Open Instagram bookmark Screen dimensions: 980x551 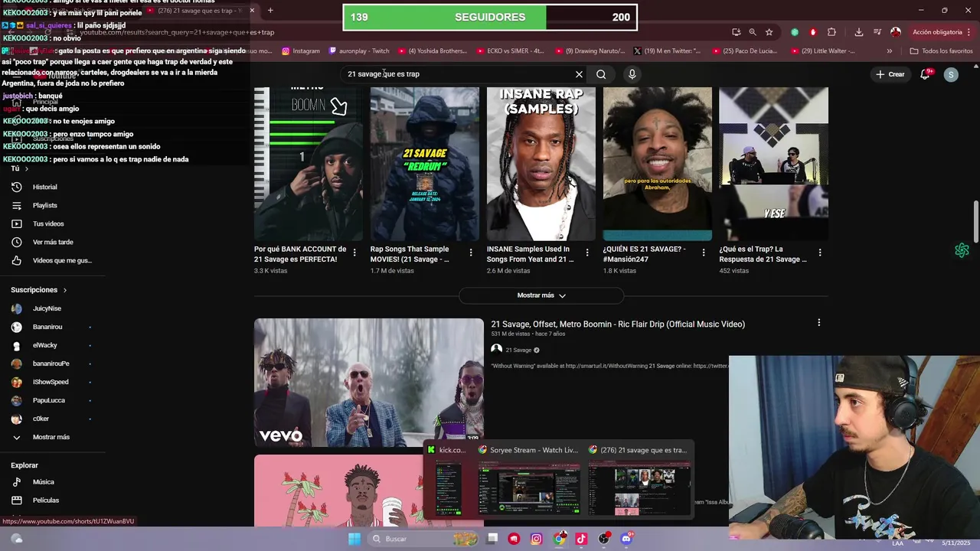point(301,51)
